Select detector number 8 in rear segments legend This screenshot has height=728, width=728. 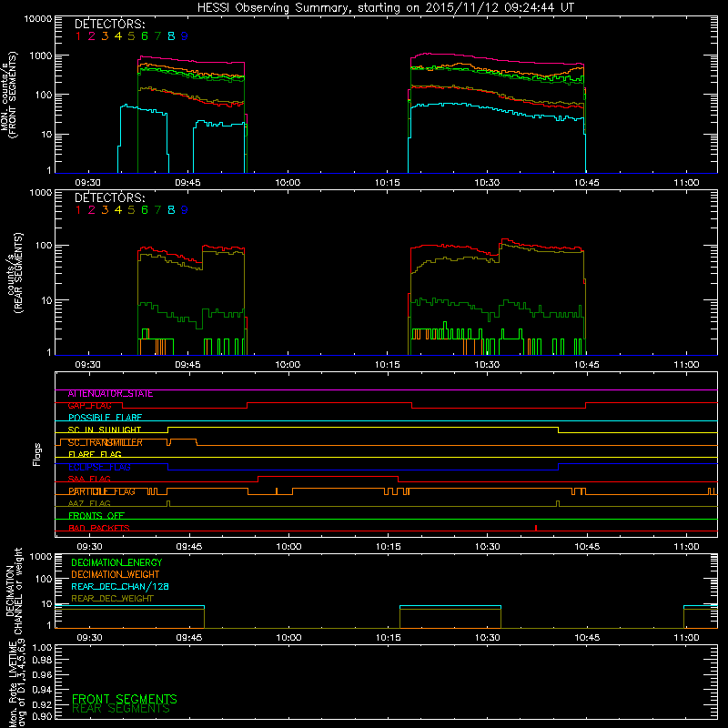pos(171,210)
